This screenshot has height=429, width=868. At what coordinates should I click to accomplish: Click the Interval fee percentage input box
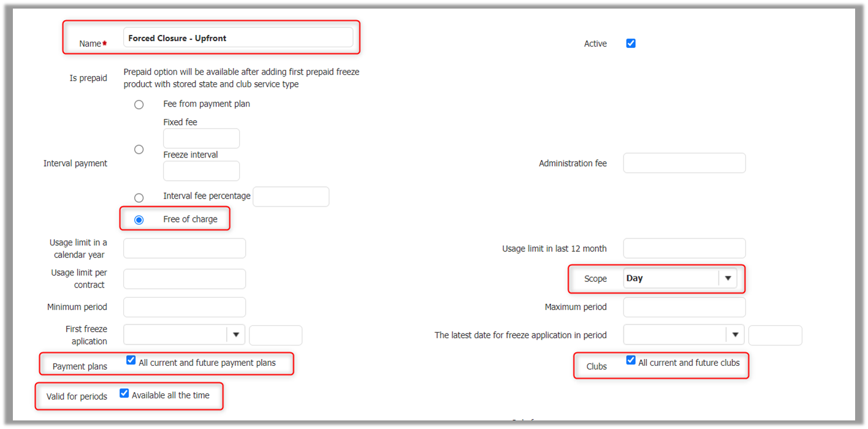(x=291, y=197)
